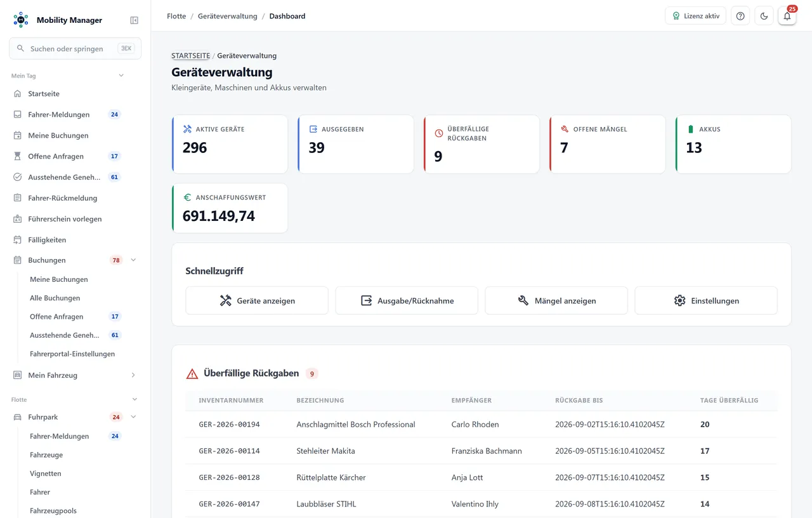
Task: Expand the Mein Fahrzeug chevron
Action: [133, 375]
